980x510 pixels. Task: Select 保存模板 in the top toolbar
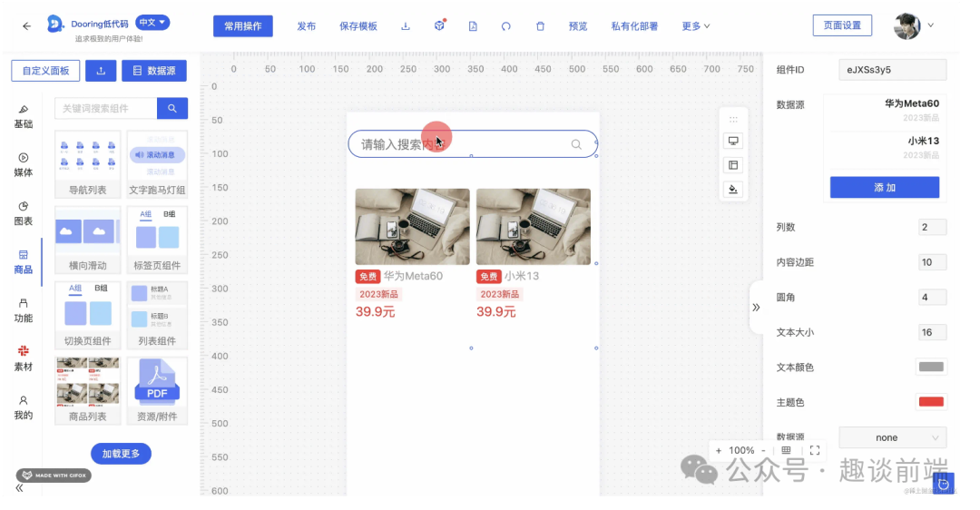pos(358,26)
